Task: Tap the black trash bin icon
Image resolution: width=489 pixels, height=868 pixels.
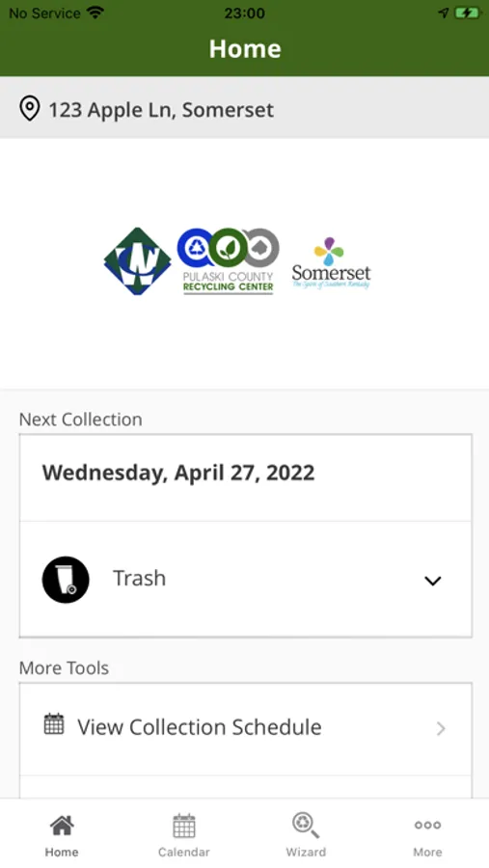Action: click(x=66, y=580)
